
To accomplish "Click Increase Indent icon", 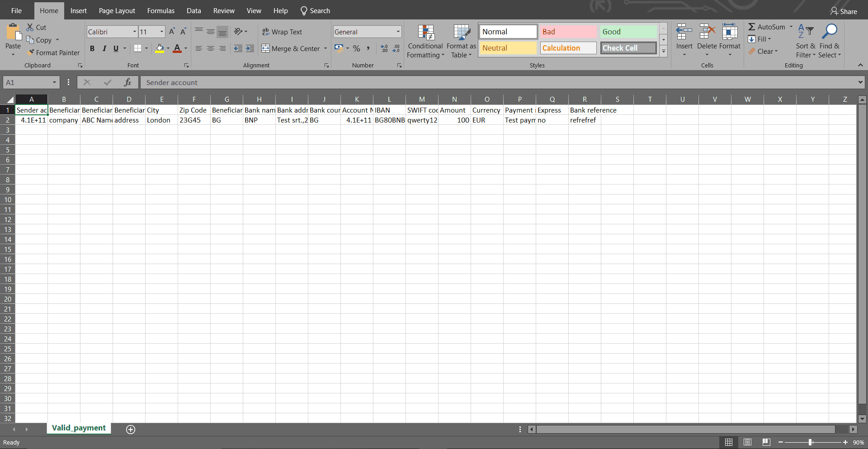I will (250, 48).
